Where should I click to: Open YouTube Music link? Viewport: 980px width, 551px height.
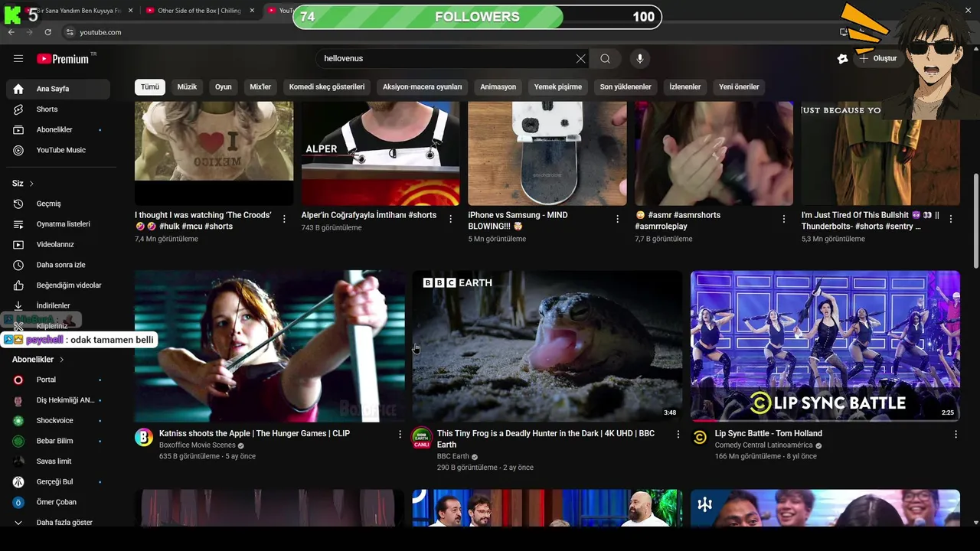(58, 151)
